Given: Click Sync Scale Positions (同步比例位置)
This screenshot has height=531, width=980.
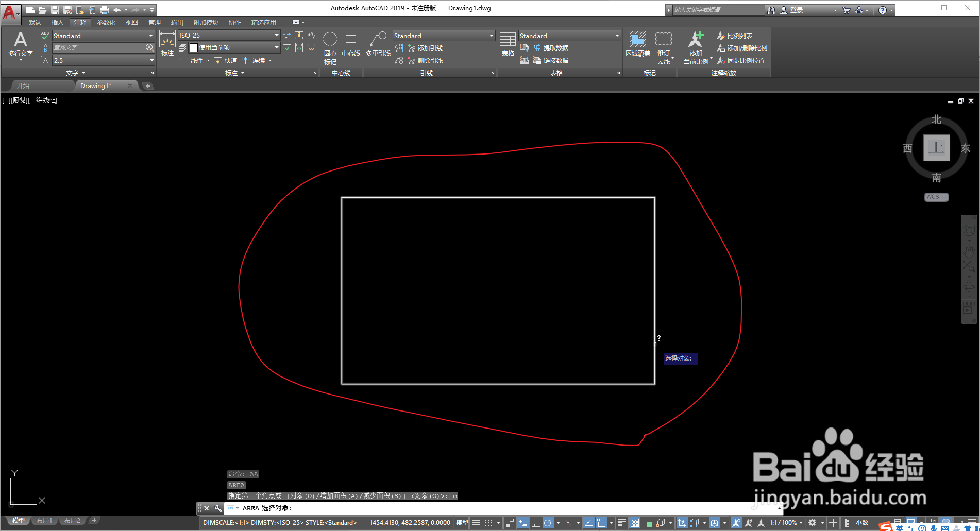Looking at the screenshot, I should click(740, 60).
